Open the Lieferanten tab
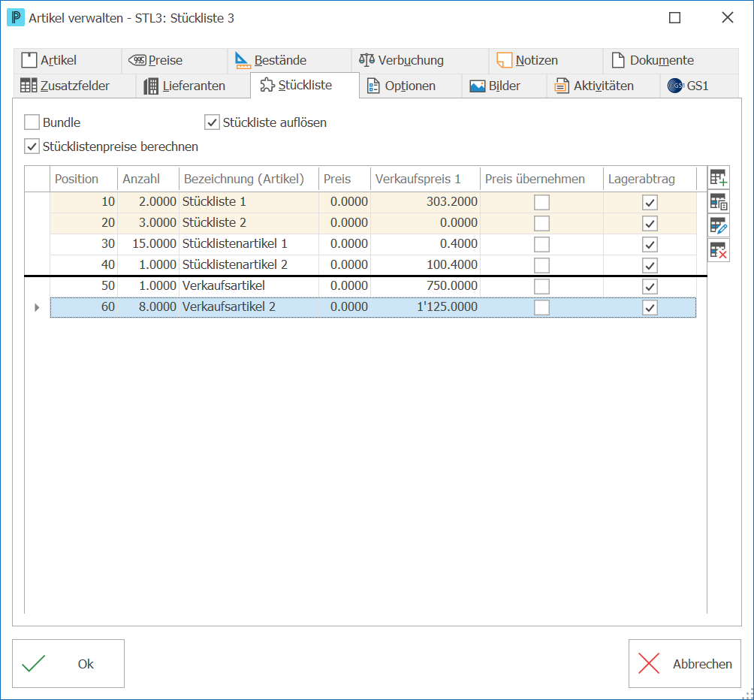The width and height of the screenshot is (754, 700). [193, 86]
